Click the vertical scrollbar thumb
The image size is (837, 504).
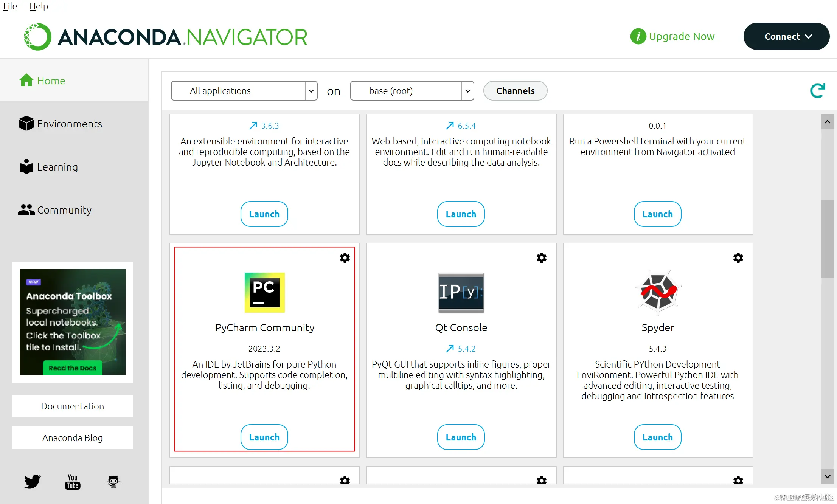coord(828,239)
